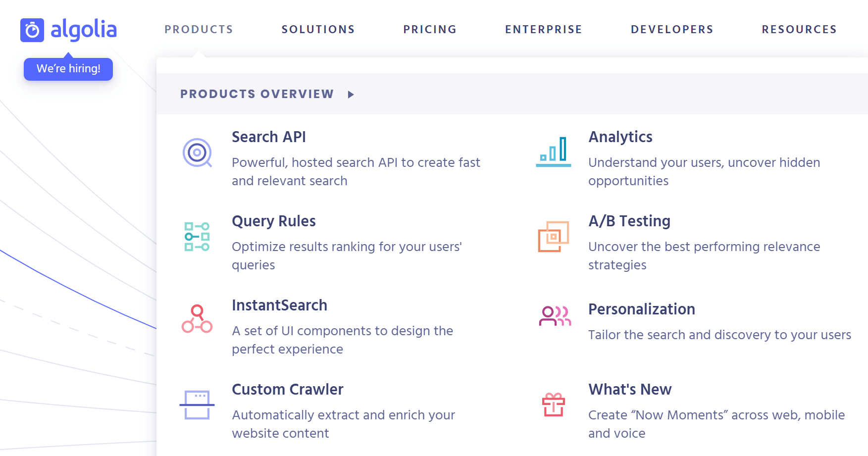The width and height of the screenshot is (868, 456).
Task: Click the A/B Testing overlapping squares icon
Action: (x=554, y=237)
